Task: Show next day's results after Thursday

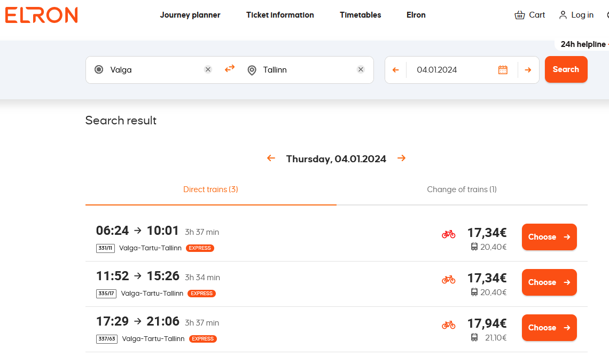Action: [x=402, y=158]
